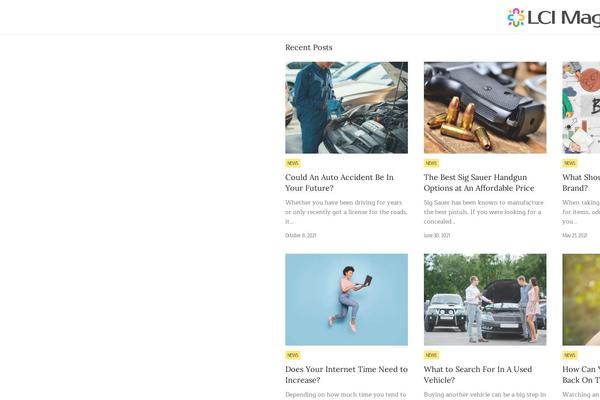Open 'Does Your Internet Time Need to Increase?'
Image resolution: width=600 pixels, height=400 pixels.
click(346, 375)
